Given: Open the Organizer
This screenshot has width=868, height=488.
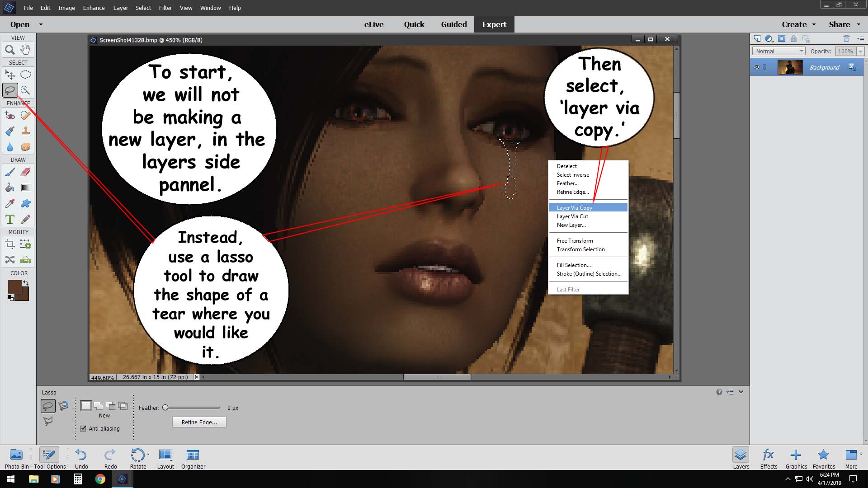Looking at the screenshot, I should tap(193, 458).
